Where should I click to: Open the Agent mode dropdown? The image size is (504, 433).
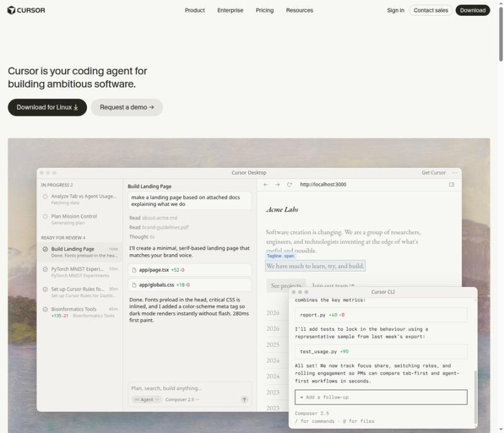click(147, 400)
